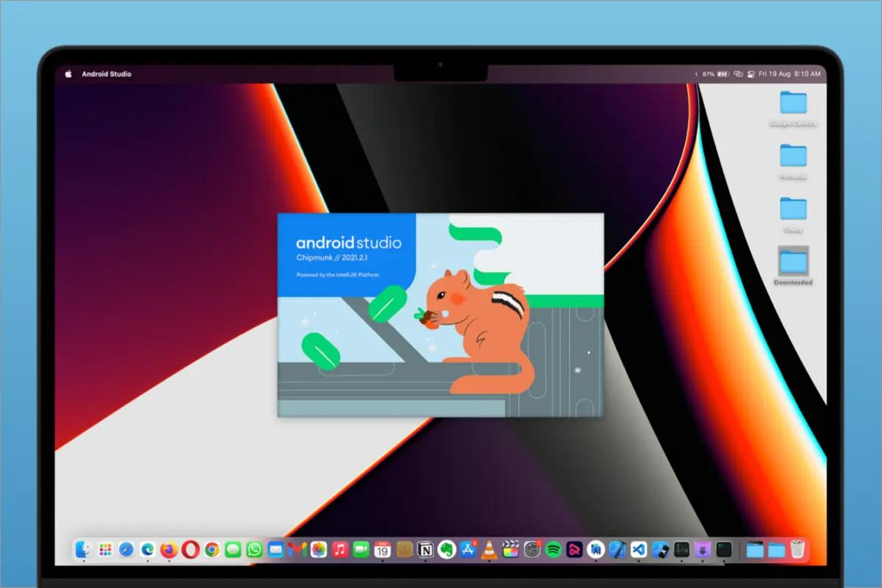This screenshot has height=588, width=882.
Task: Select the Google Camera desktop folder
Action: [793, 109]
